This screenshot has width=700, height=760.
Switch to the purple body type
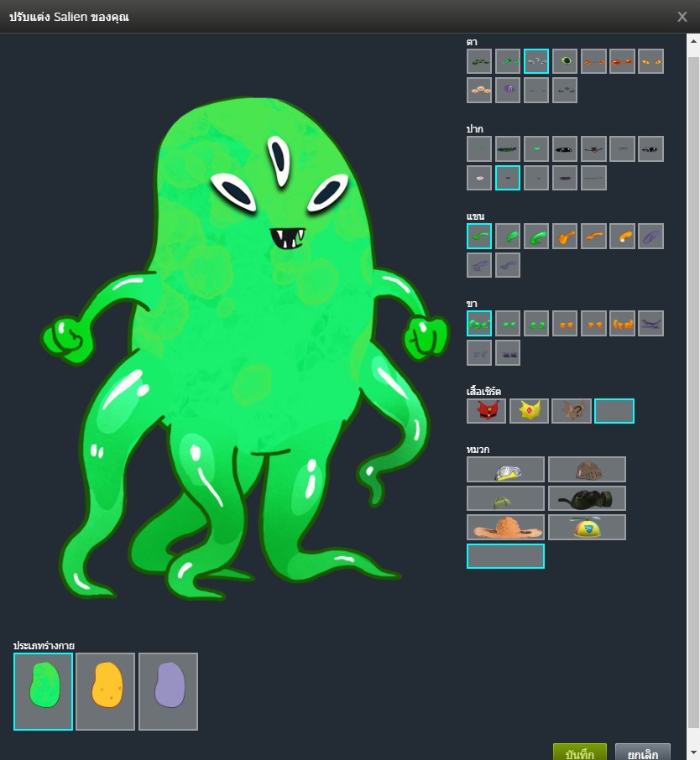click(169, 691)
